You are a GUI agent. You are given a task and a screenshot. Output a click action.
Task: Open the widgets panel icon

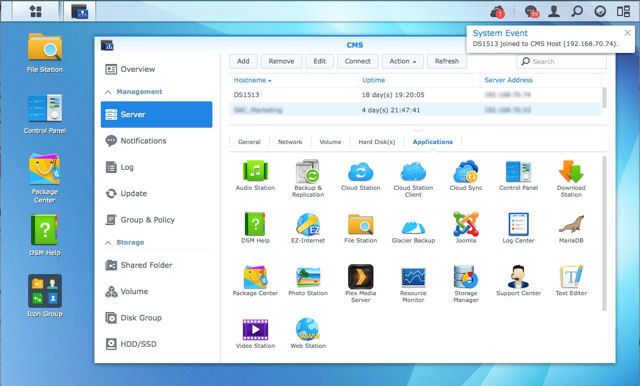(623, 11)
